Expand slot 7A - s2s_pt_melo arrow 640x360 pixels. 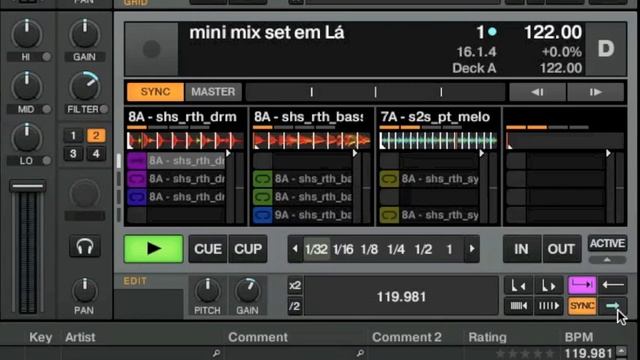coord(482,153)
